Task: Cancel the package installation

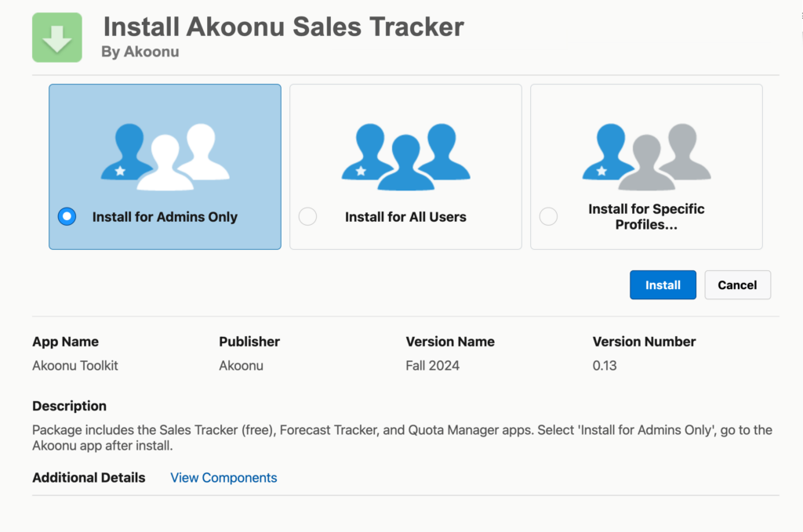Action: pyautogui.click(x=737, y=285)
